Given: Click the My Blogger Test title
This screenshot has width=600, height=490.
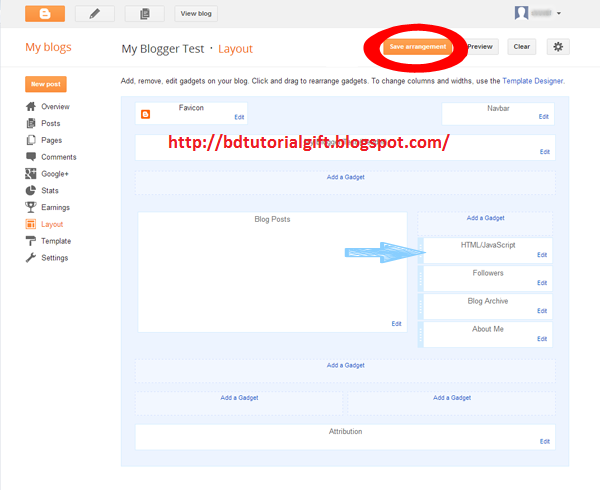Looking at the screenshot, I should 163,49.
